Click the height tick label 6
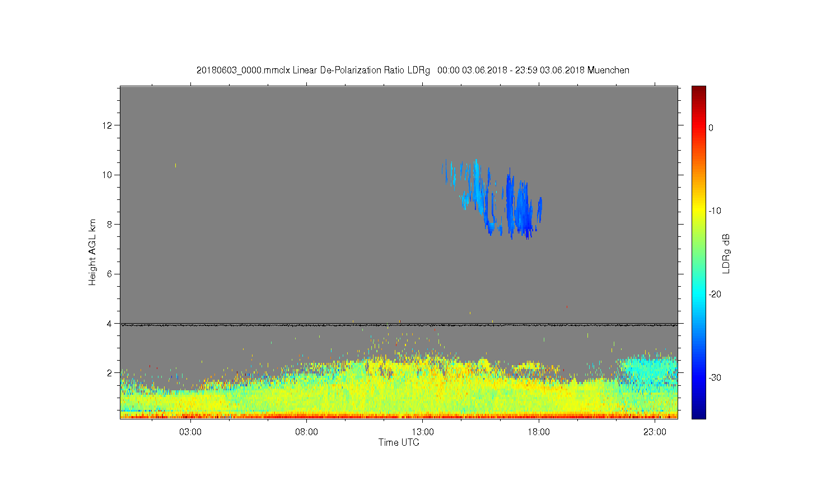Screen dimensions: 840x504 pos(110,274)
